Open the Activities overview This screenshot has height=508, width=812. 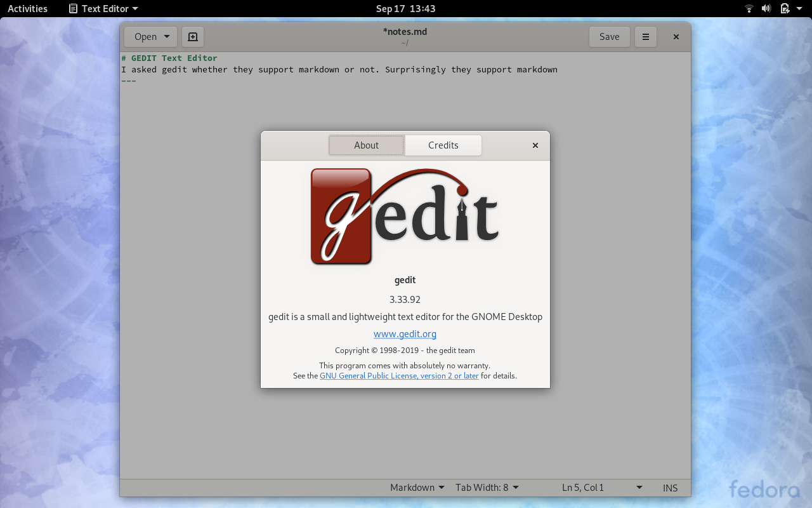click(x=27, y=8)
